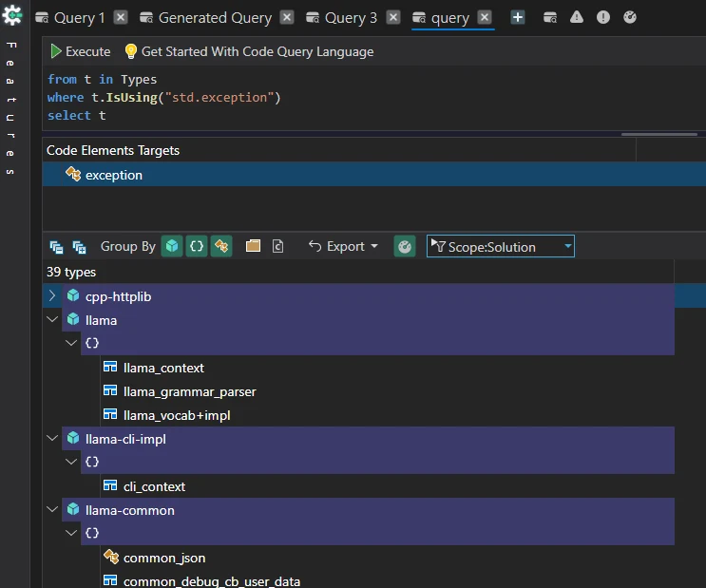Viewport: 706px width, 588px height.
Task: Click the dashboard gauge icon in tab bar
Action: (630, 17)
